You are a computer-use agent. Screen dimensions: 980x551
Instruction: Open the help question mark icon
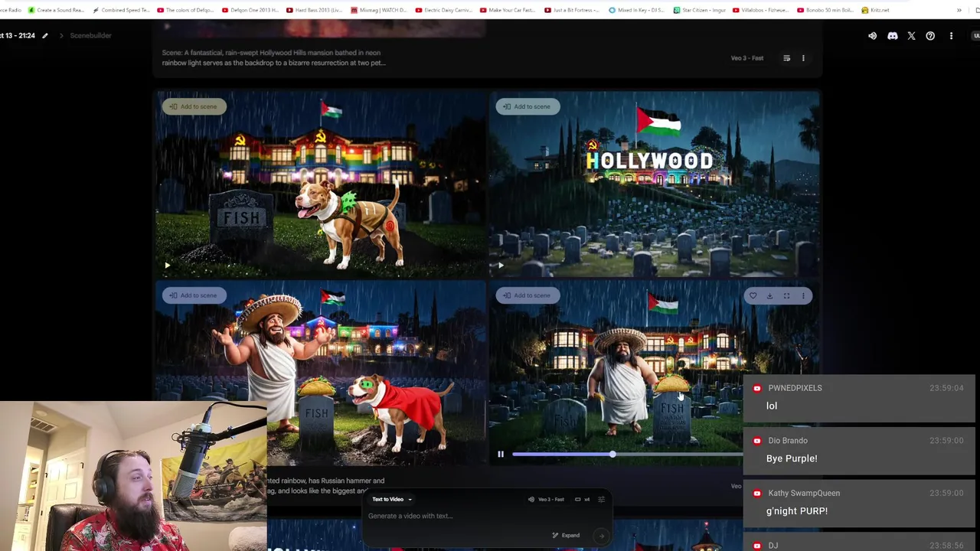pos(930,36)
